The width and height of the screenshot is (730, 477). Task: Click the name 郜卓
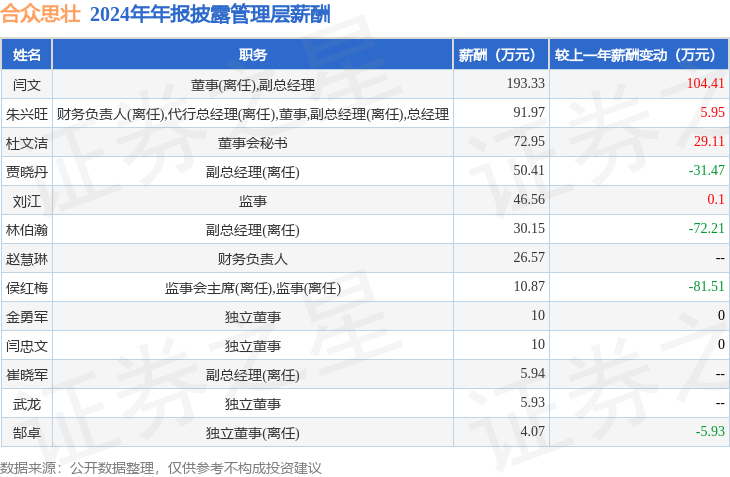[x=27, y=433]
